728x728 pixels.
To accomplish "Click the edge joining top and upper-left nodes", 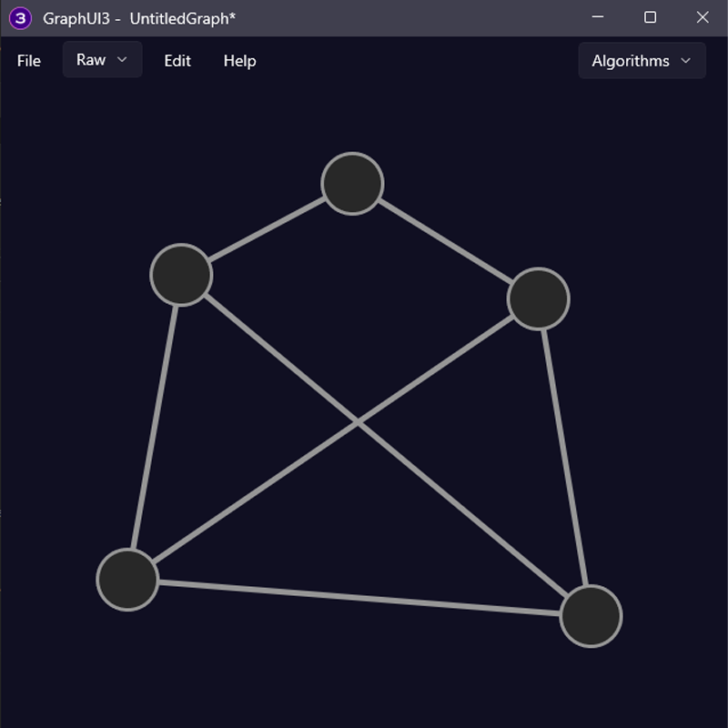I will coord(267,229).
